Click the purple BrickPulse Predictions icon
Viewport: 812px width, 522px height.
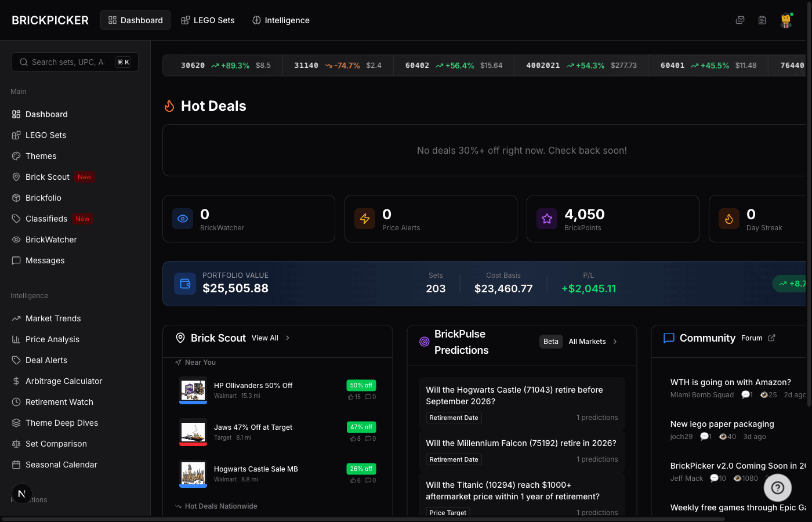click(x=424, y=342)
